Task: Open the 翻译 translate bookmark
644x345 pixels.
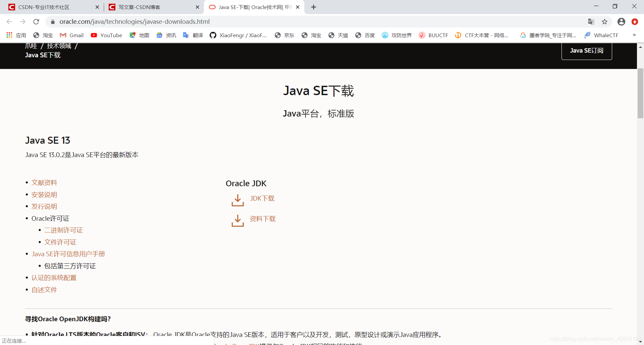Action: [x=193, y=35]
